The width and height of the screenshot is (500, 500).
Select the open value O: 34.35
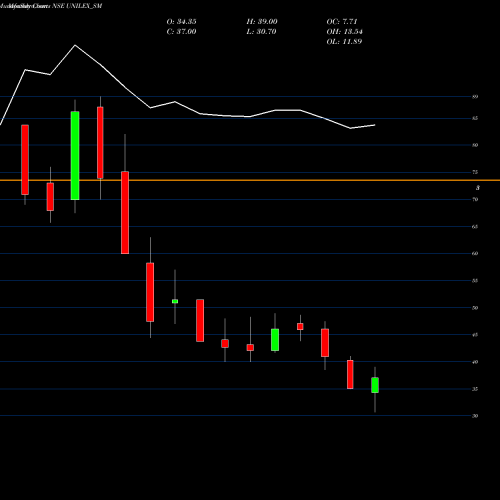coord(181,22)
